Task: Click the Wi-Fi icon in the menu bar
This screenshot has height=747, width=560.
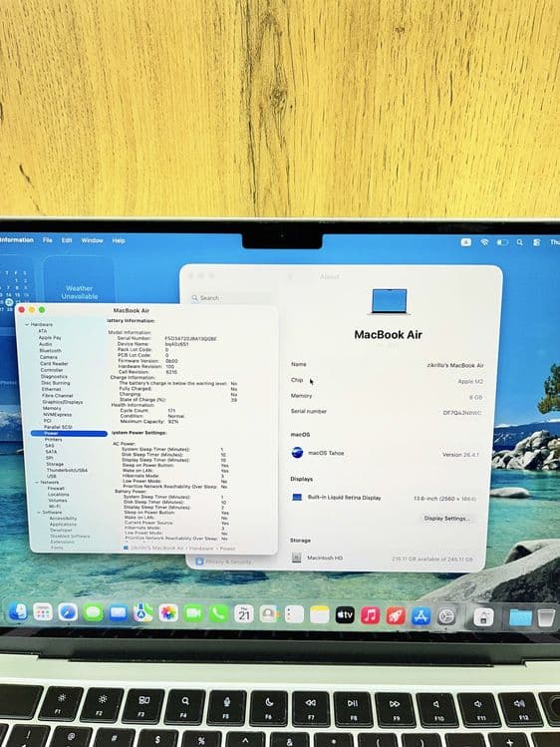Action: (484, 242)
